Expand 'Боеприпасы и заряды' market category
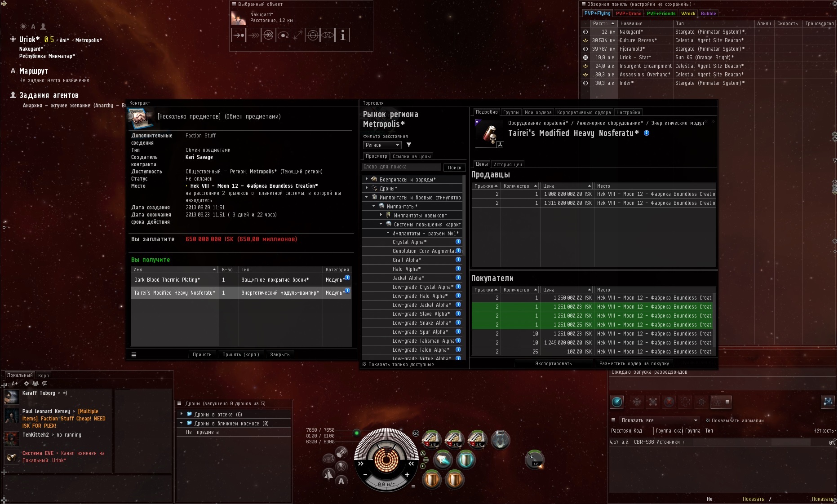The width and height of the screenshot is (838, 504). (367, 179)
